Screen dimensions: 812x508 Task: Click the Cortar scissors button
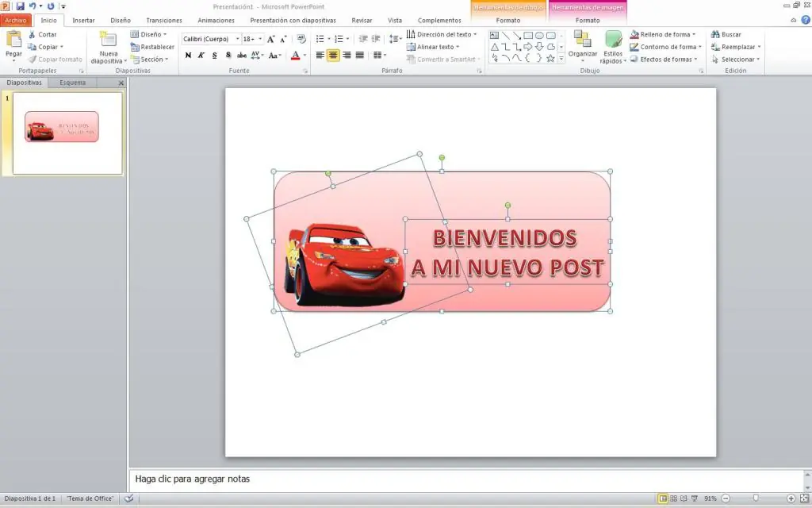point(42,34)
